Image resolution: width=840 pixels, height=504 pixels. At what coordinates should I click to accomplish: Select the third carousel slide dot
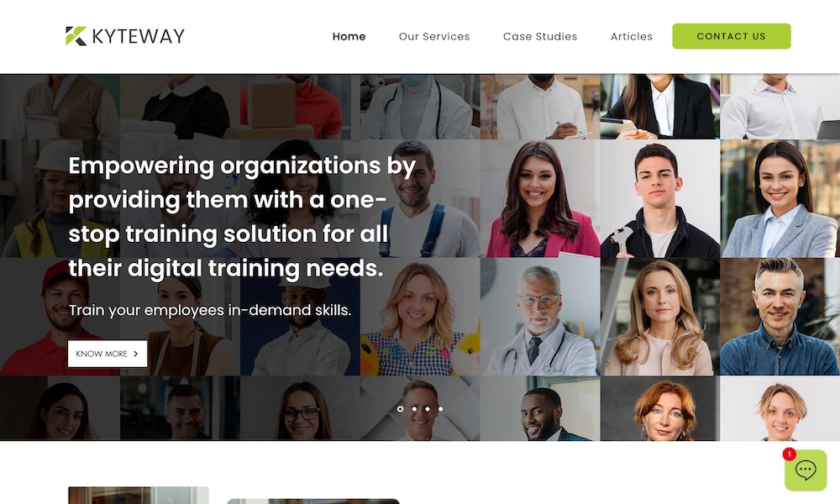428,409
